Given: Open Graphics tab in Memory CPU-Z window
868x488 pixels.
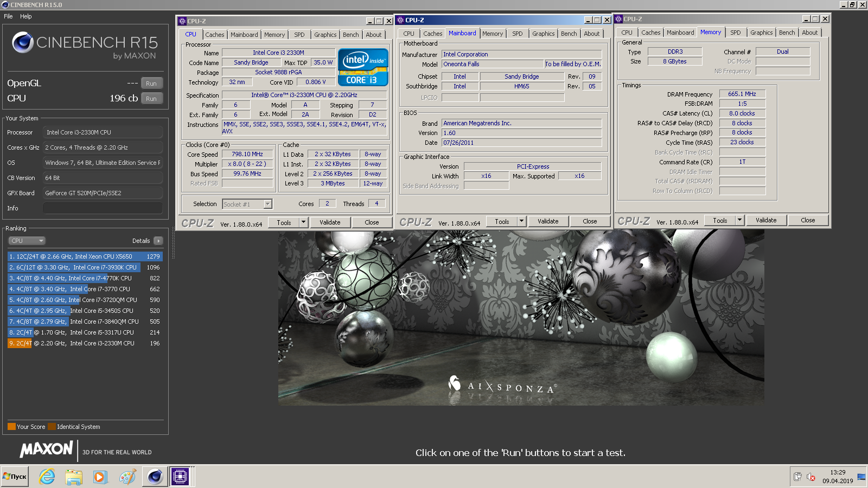Looking at the screenshot, I should [x=762, y=33].
